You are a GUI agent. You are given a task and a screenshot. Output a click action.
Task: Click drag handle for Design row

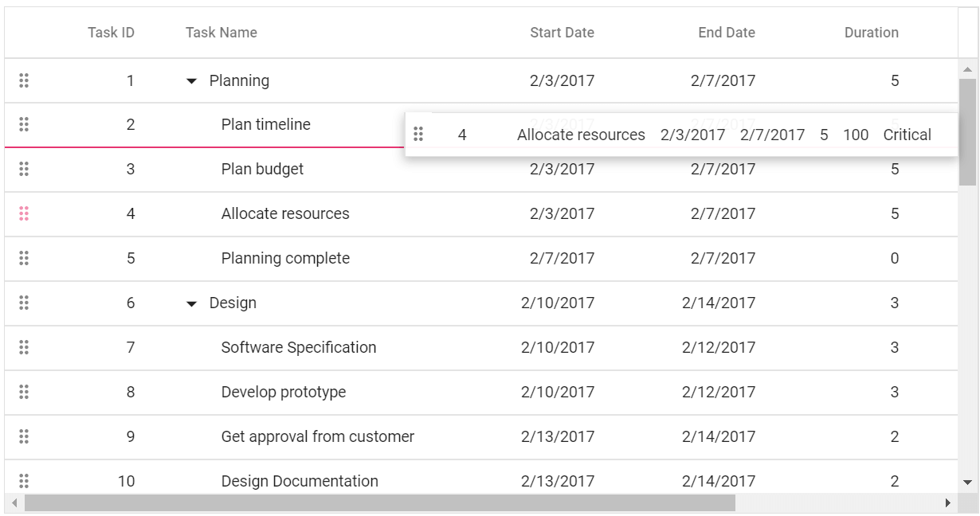(x=24, y=303)
